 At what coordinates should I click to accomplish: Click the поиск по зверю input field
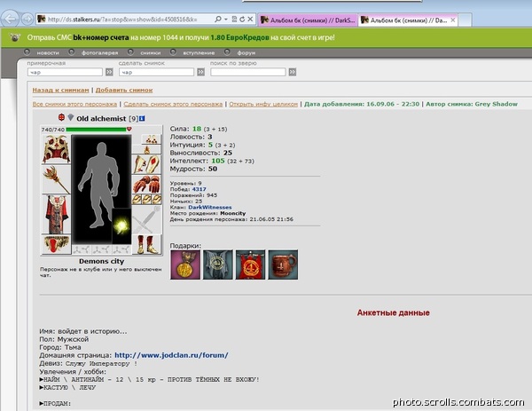coord(248,72)
